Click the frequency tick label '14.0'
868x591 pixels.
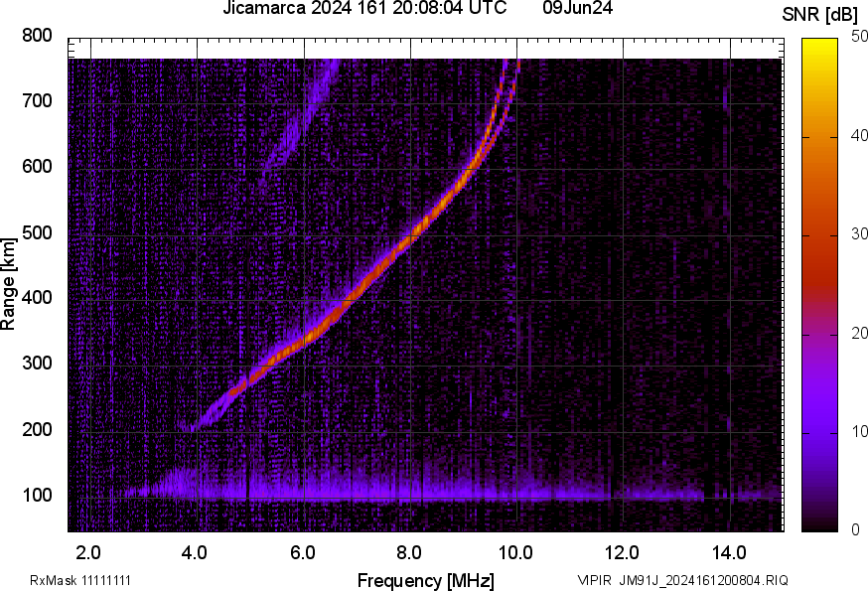[x=729, y=552]
